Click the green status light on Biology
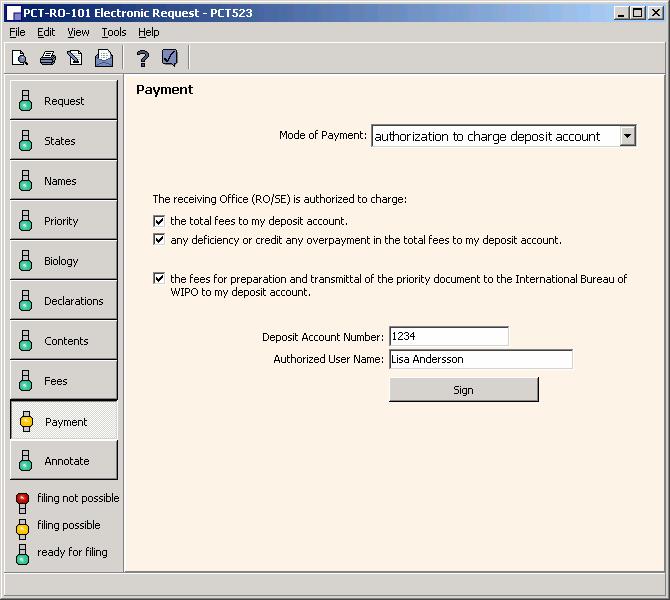 coord(25,261)
